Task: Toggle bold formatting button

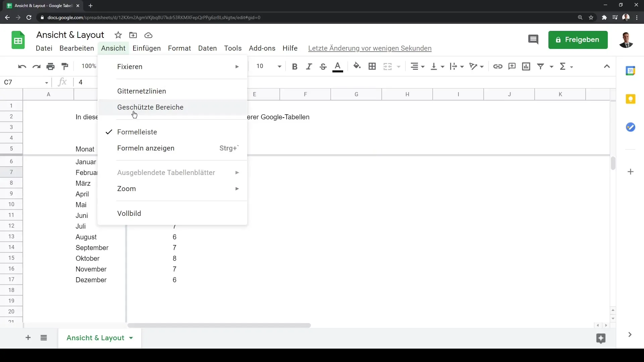Action: pos(295,66)
